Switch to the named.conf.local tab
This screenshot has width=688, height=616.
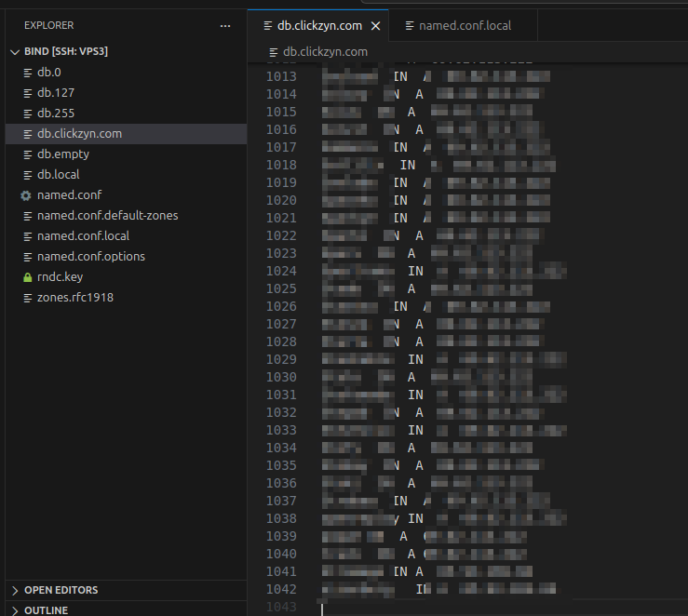464,26
